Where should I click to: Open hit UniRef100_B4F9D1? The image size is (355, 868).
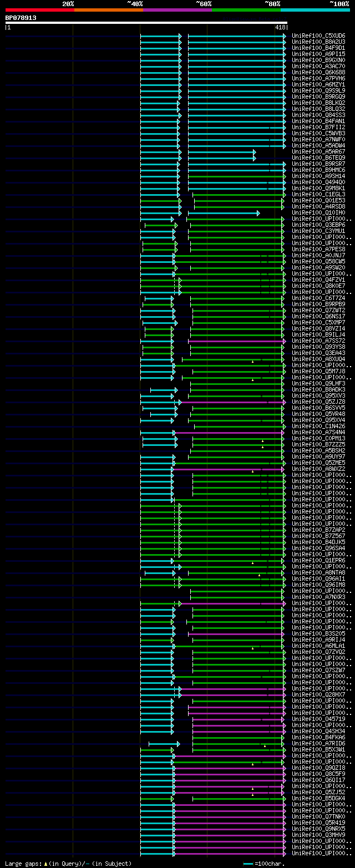[x=318, y=48]
